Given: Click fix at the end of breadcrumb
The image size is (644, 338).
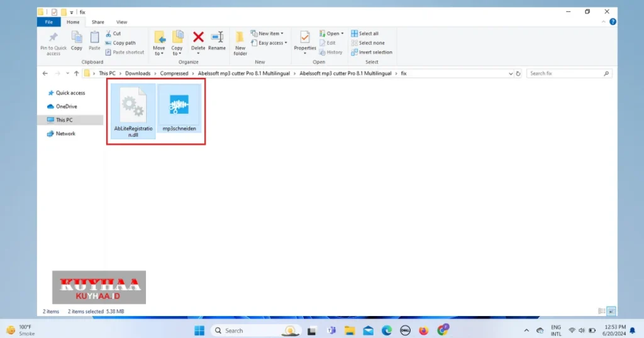Looking at the screenshot, I should click(x=404, y=74).
